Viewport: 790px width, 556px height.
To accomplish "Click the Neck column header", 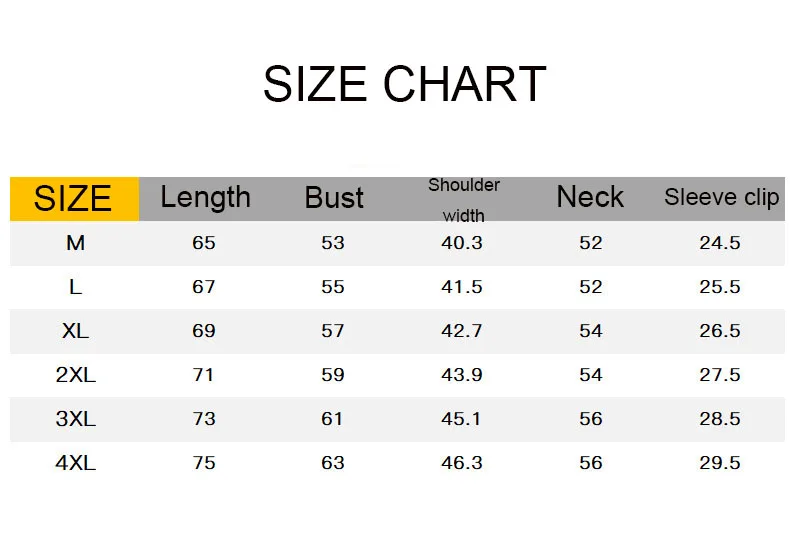I will (x=590, y=197).
